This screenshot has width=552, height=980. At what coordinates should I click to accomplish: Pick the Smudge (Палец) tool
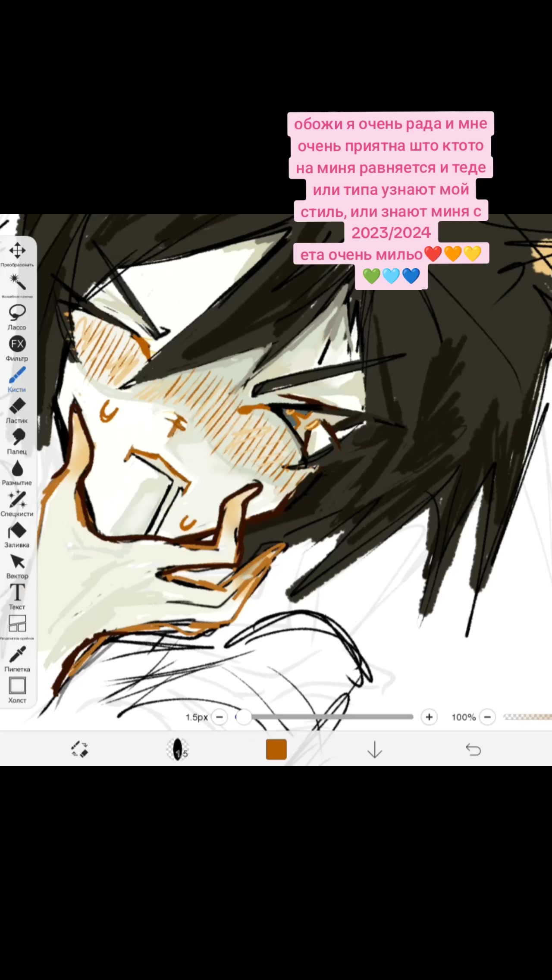(x=17, y=441)
